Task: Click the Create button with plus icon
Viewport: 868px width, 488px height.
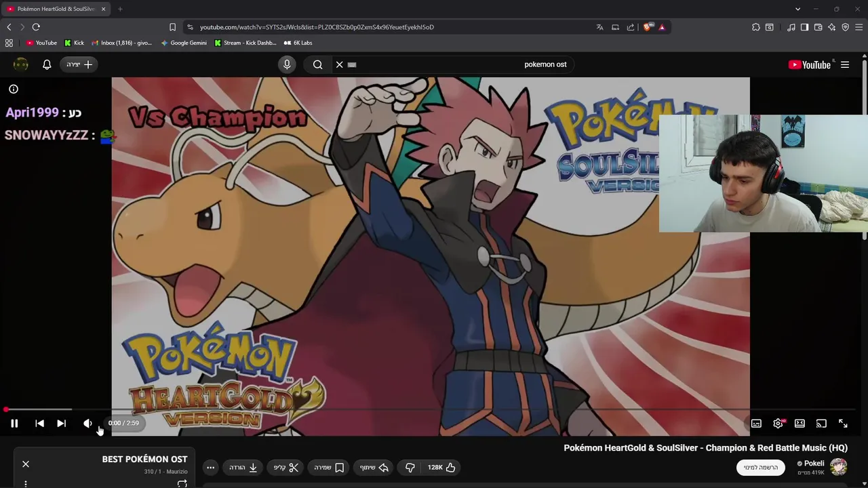Action: pos(79,64)
